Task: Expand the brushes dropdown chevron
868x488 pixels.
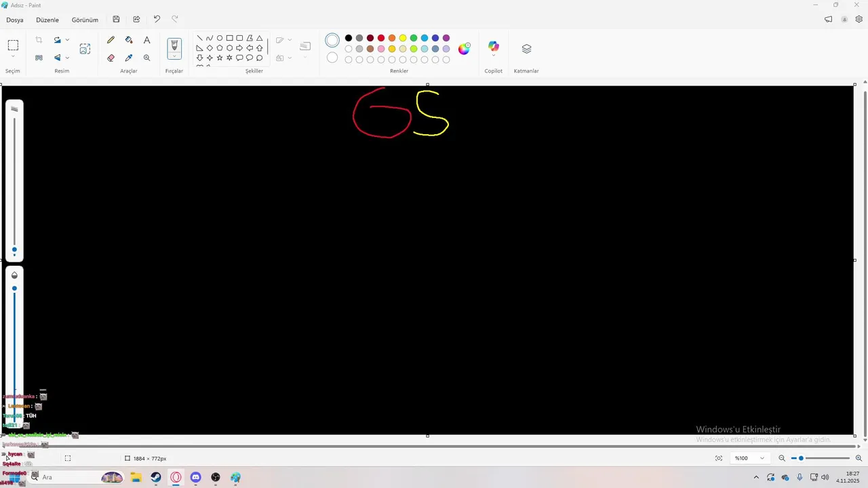Action: coord(174,56)
